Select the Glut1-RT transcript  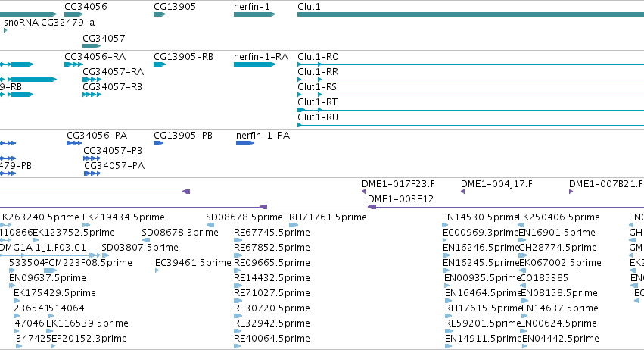click(x=318, y=102)
